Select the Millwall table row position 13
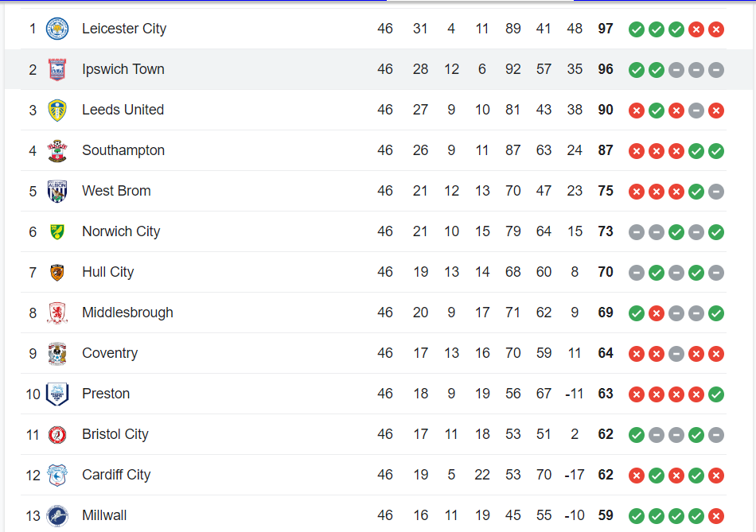The height and width of the screenshot is (532, 756). point(33,515)
